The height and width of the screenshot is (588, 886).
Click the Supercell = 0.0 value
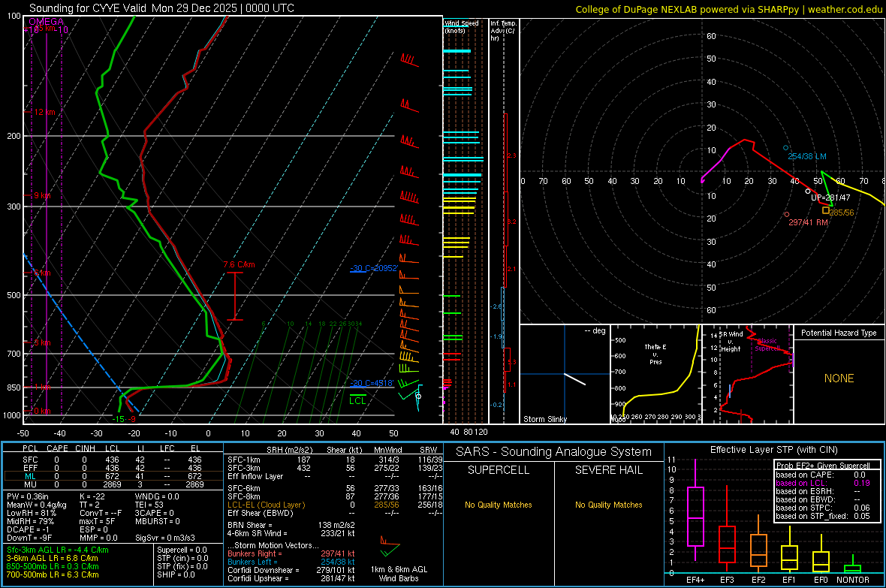tap(182, 550)
